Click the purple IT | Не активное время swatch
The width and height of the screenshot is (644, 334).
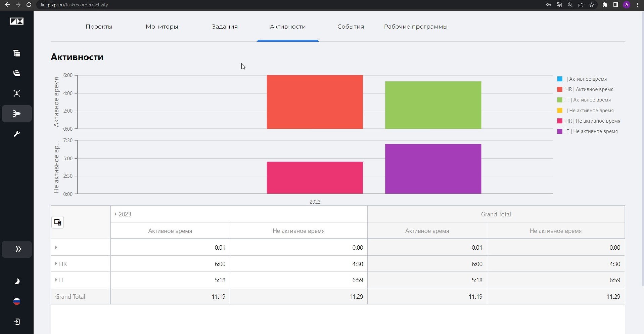pos(560,131)
